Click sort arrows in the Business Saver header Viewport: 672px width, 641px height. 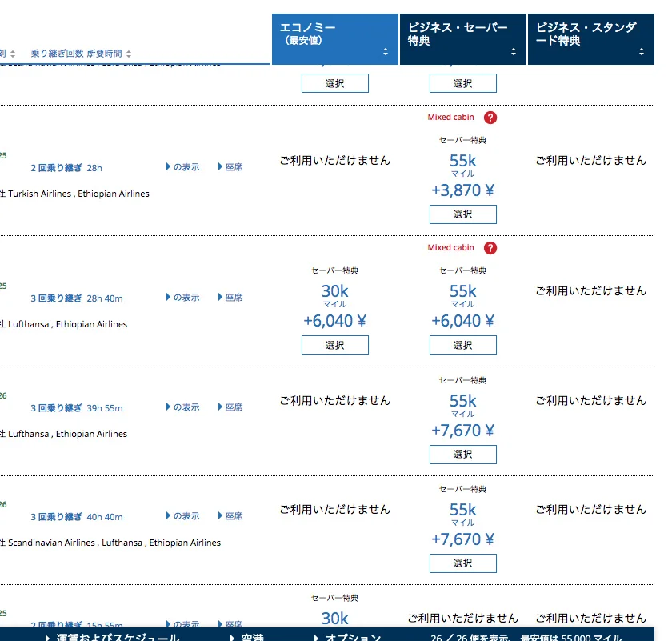[514, 52]
